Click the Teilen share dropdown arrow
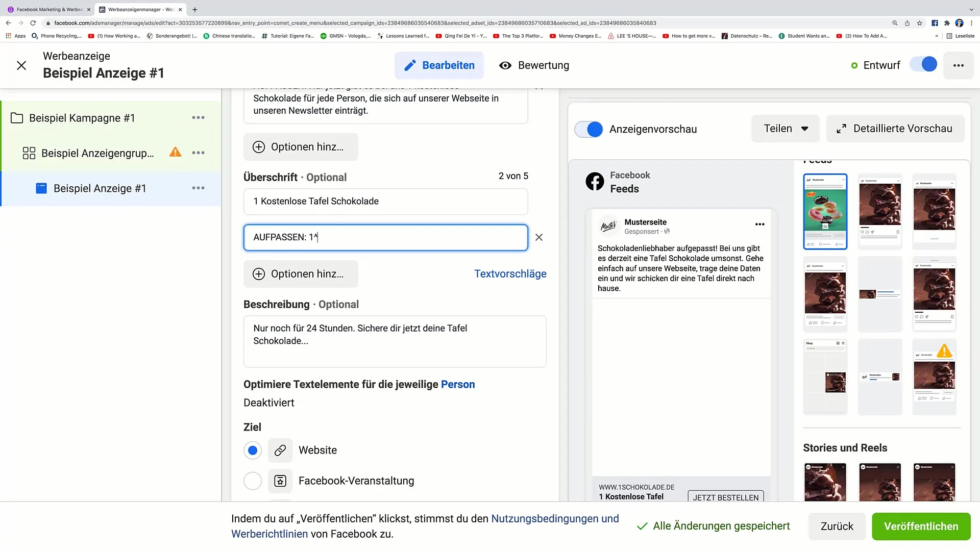The height and width of the screenshot is (551, 980). click(x=805, y=129)
